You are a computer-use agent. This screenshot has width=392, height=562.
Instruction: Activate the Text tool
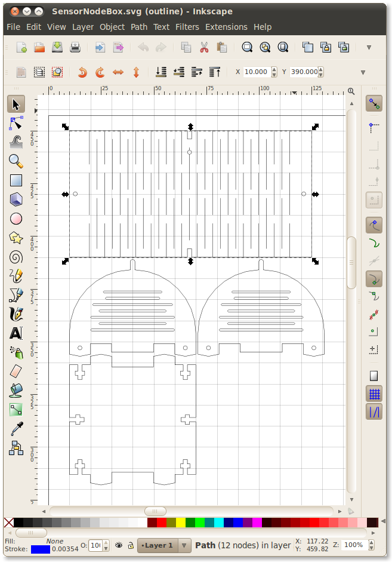point(16,333)
